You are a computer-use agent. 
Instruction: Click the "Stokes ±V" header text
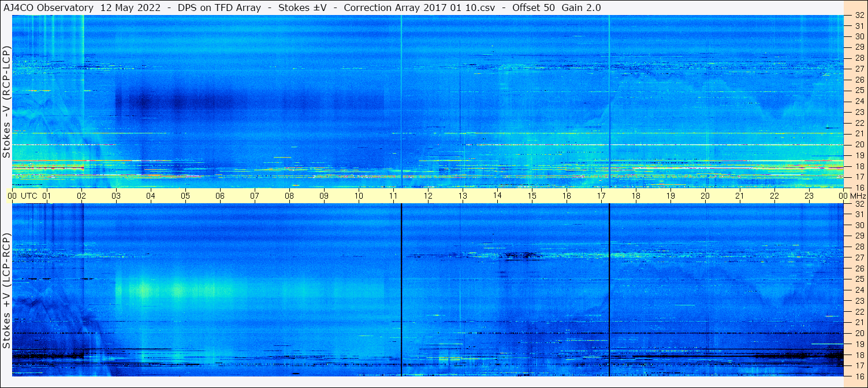[x=303, y=8]
